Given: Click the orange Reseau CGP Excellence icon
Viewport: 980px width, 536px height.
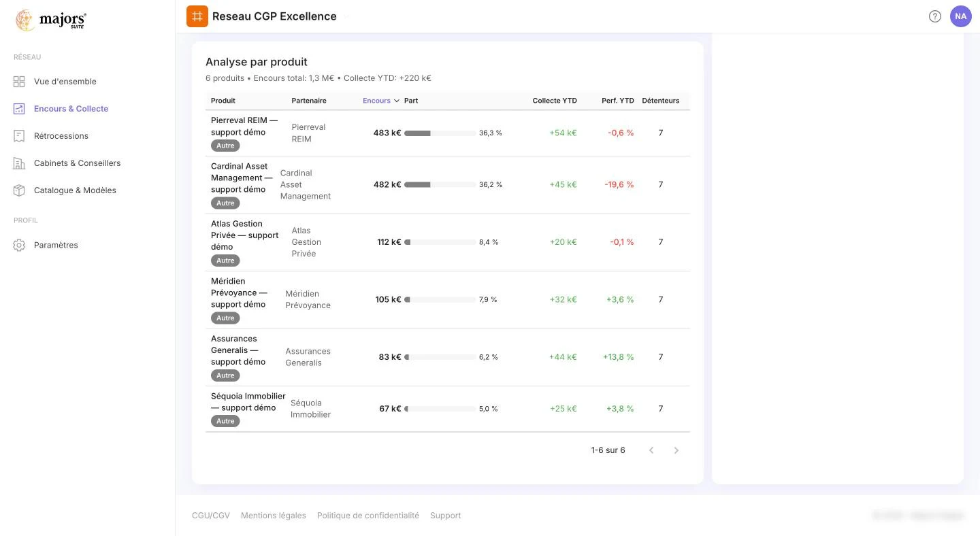Looking at the screenshot, I should coord(197,16).
